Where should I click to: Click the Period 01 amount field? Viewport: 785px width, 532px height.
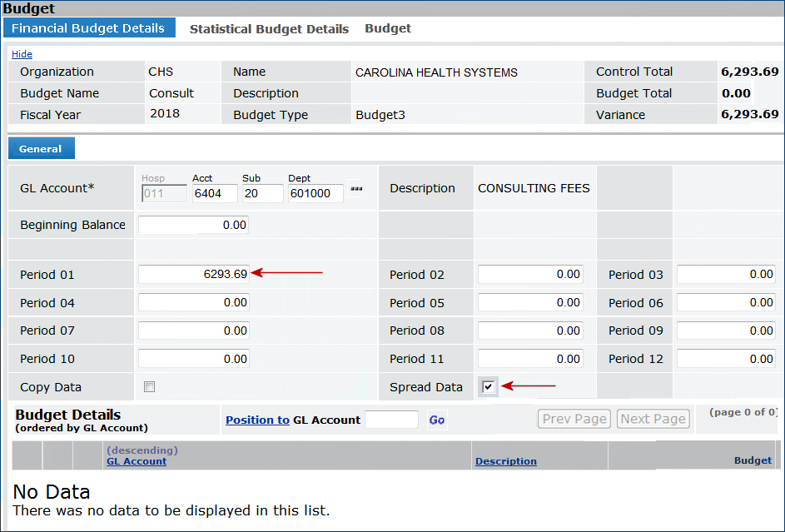(x=193, y=274)
